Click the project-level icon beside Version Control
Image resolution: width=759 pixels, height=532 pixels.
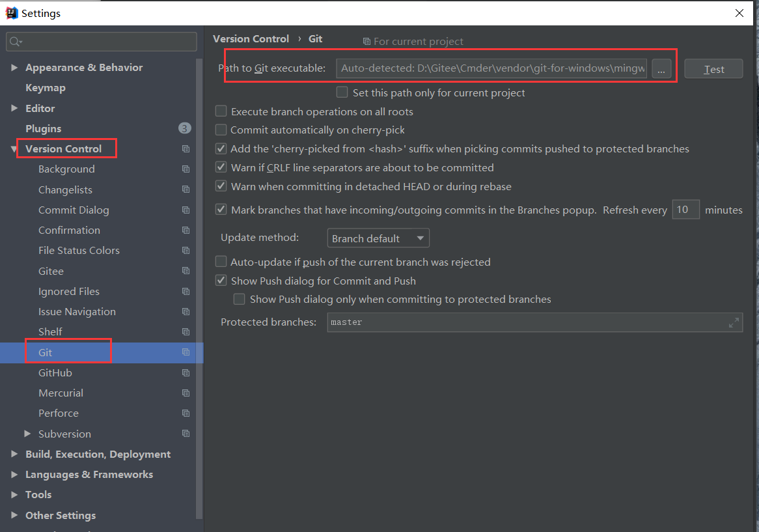[186, 149]
